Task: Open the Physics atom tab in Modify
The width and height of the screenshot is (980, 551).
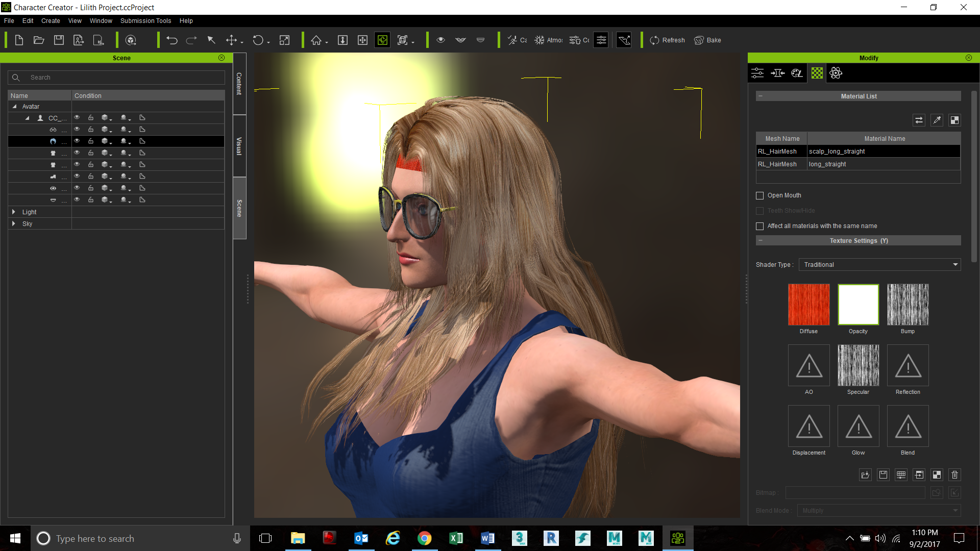Action: tap(836, 73)
